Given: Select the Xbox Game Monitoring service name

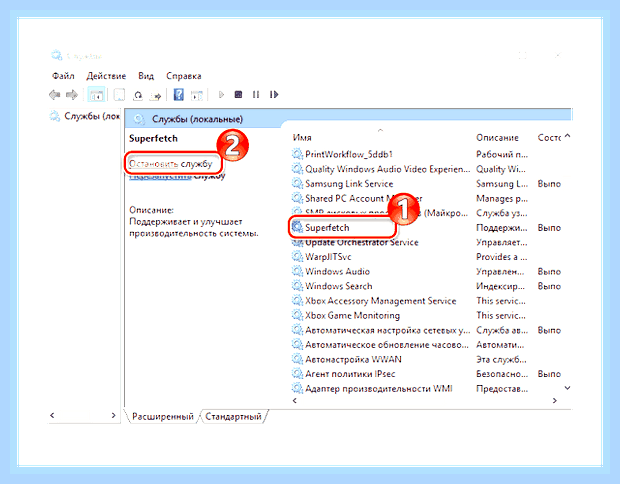Looking at the screenshot, I should (352, 315).
